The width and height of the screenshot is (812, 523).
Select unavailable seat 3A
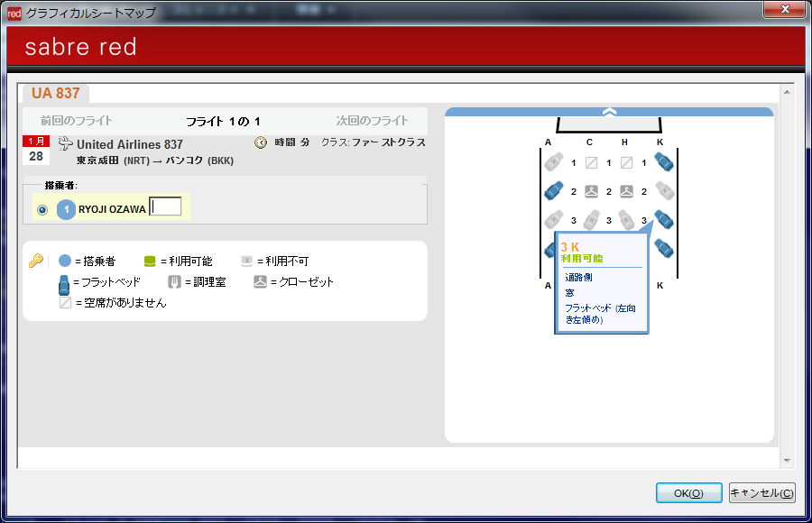(x=554, y=219)
